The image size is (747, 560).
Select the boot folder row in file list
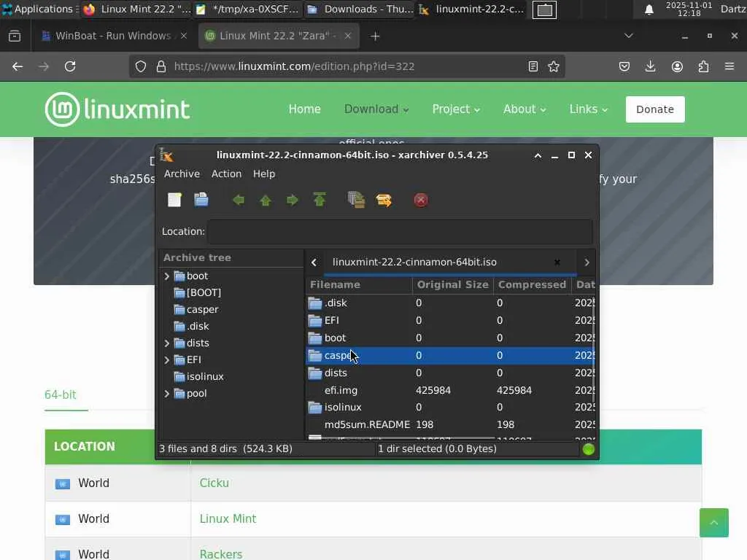tap(449, 338)
